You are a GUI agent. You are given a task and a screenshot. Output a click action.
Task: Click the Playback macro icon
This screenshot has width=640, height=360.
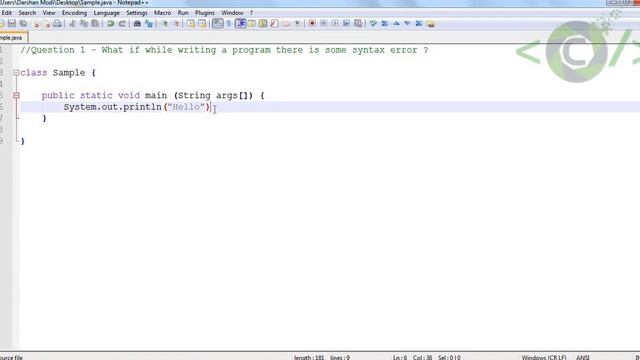click(335, 24)
